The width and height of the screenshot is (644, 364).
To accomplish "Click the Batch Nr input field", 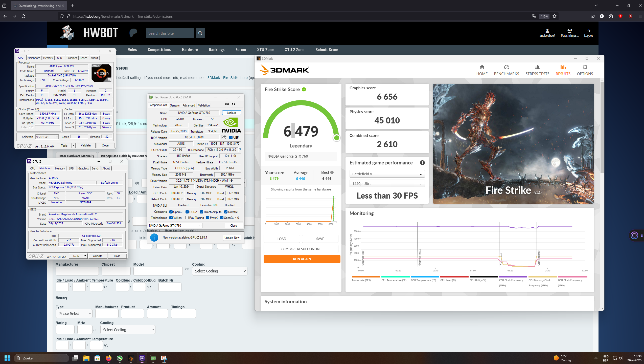I will pyautogui.click(x=170, y=287).
